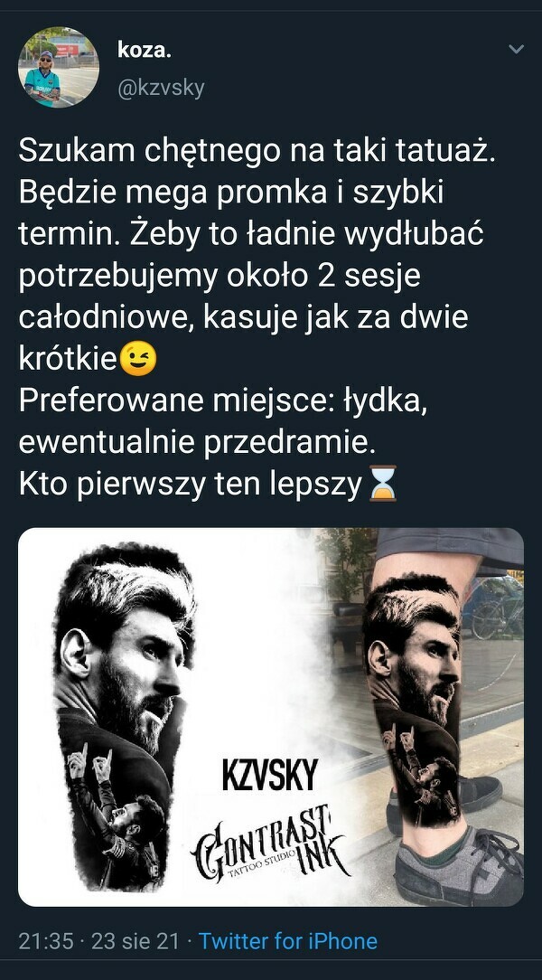Screen dimensions: 542x980
Task: Click the winking face emoji after krótkie
Action: coord(138,360)
